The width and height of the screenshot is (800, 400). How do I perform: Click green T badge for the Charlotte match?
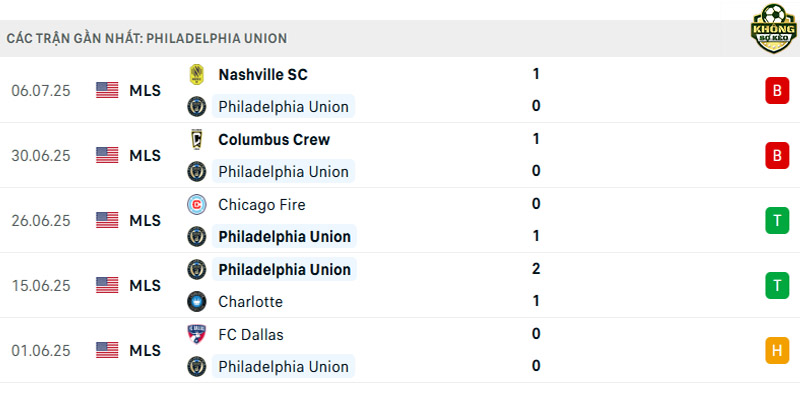point(777,285)
